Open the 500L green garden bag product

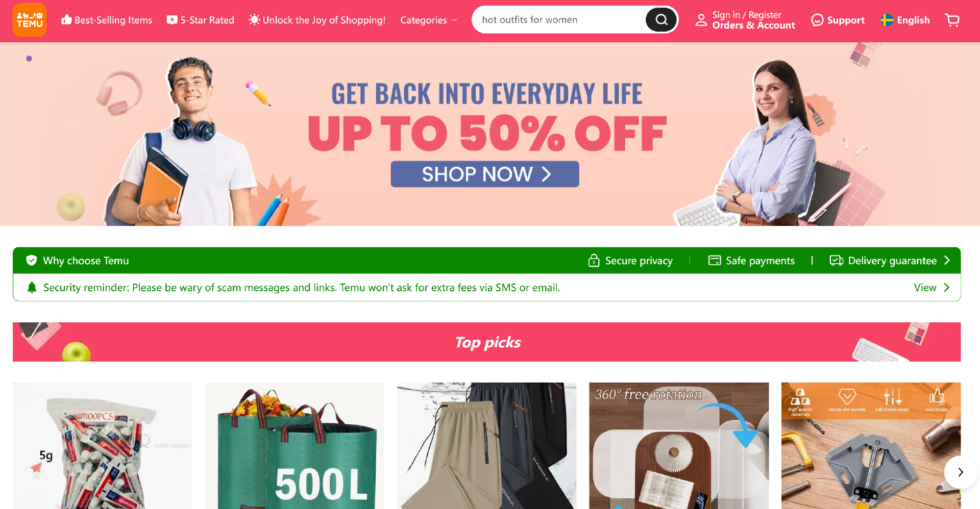pyautogui.click(x=295, y=446)
